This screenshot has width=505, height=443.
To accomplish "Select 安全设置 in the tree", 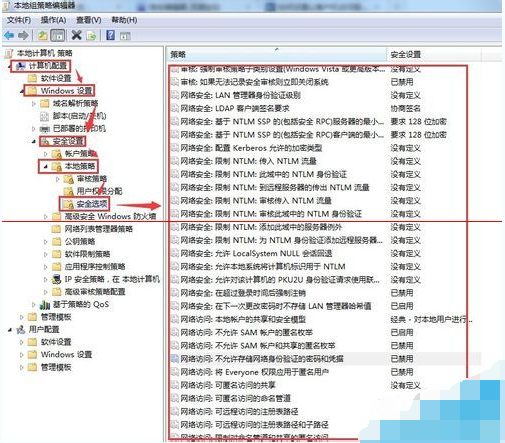I will (68, 141).
